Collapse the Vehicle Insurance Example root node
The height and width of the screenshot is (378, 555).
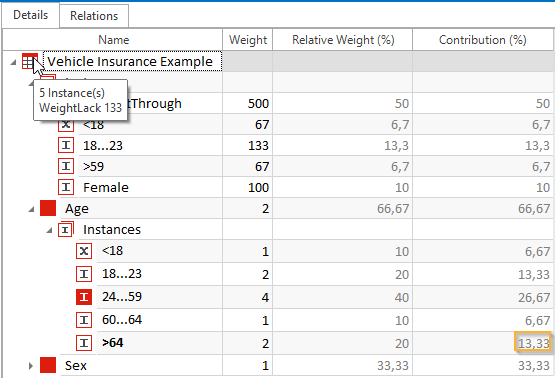[13, 62]
